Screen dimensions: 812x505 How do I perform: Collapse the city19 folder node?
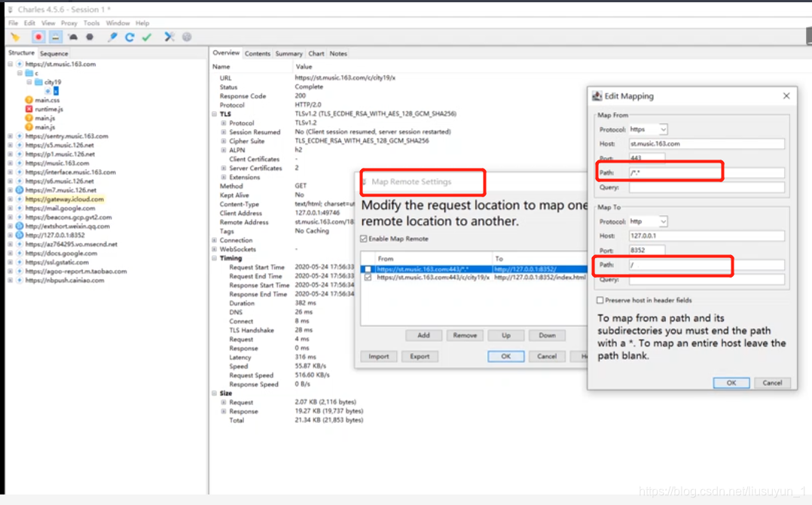[29, 82]
